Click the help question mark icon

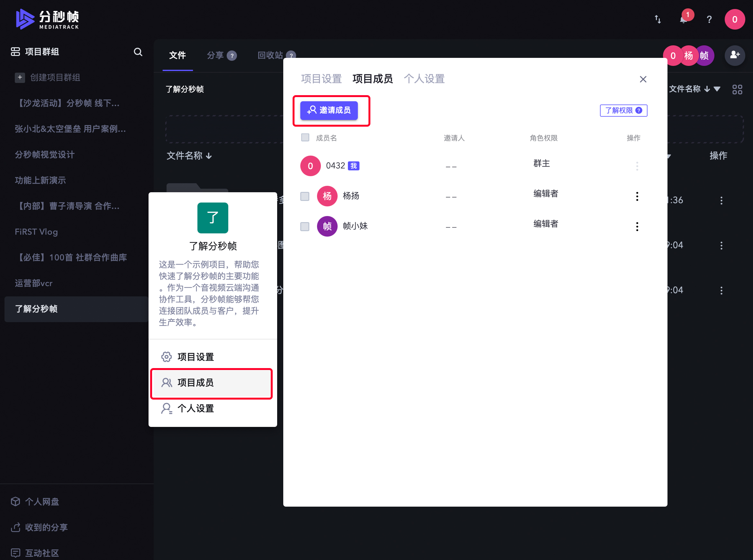point(709,20)
